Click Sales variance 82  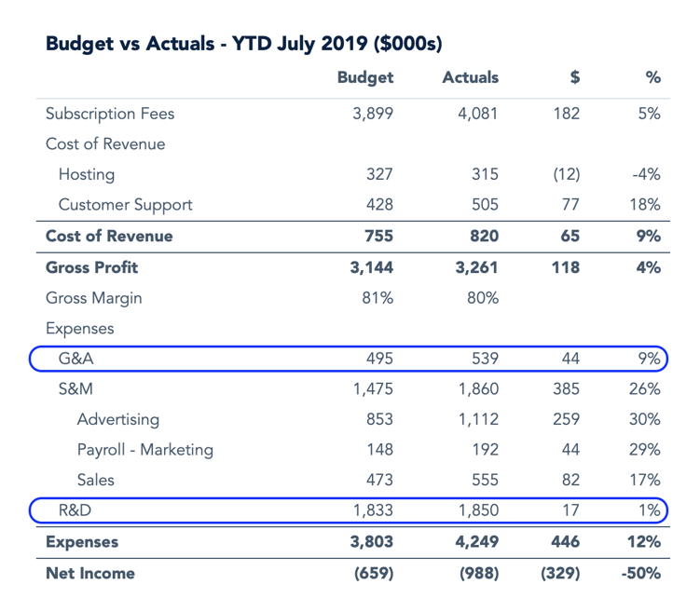[570, 481]
